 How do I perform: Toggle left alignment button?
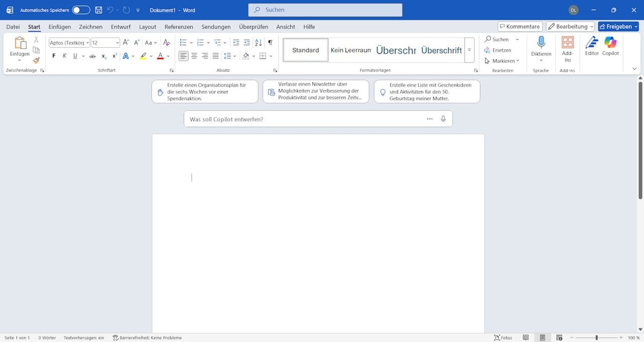[184, 56]
